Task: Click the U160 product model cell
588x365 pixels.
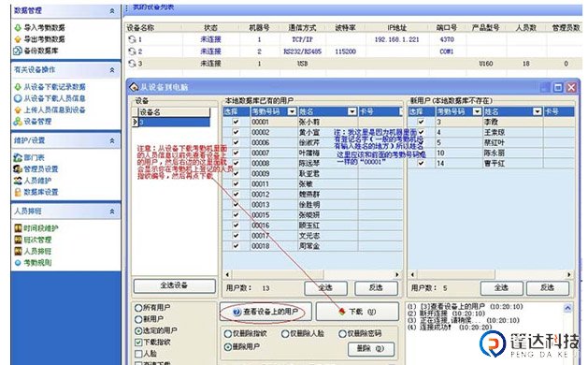Action: point(485,64)
